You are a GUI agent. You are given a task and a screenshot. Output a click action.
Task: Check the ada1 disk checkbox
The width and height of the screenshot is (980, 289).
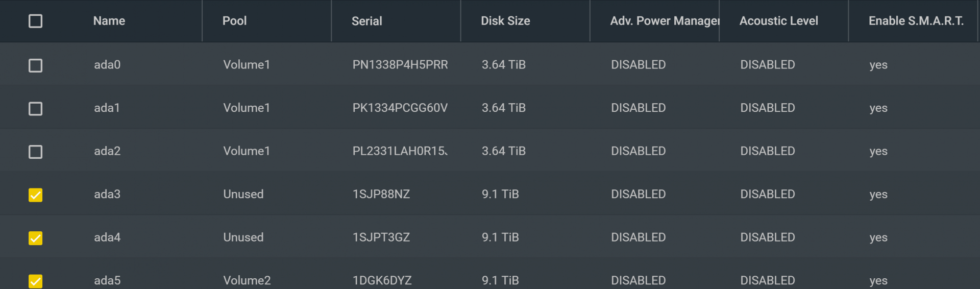pos(35,109)
